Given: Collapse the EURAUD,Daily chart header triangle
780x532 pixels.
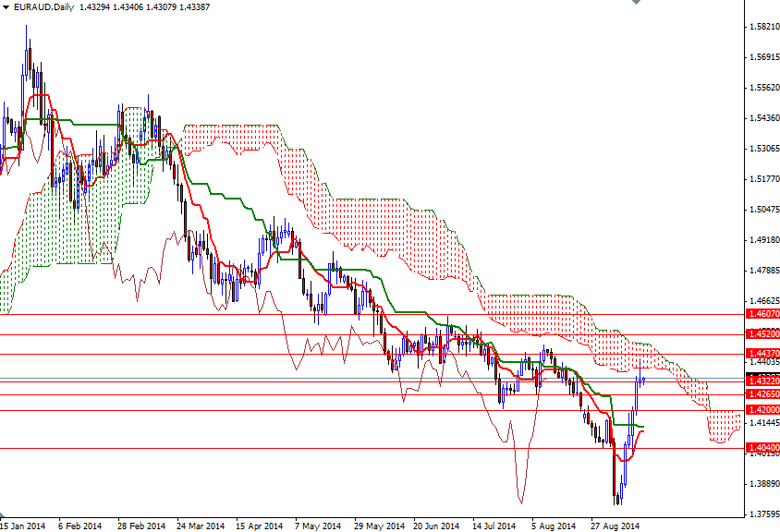Looking at the screenshot, I should 7,7.
